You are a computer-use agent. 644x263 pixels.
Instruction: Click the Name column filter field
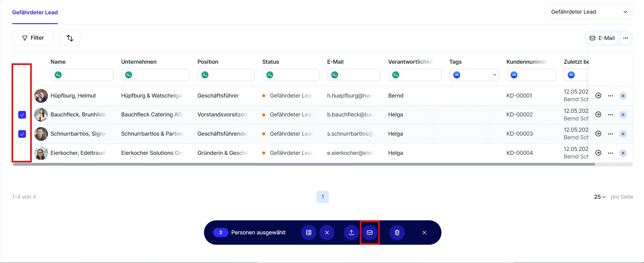pyautogui.click(x=82, y=75)
